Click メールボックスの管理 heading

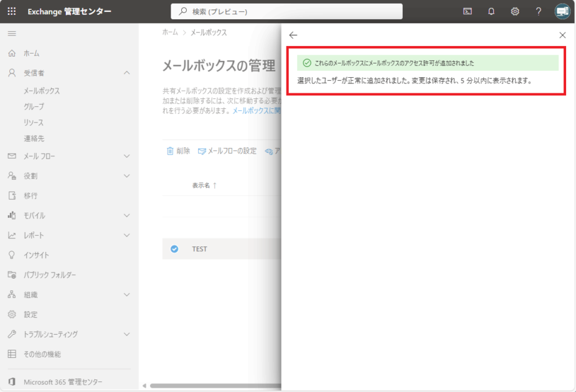219,66
